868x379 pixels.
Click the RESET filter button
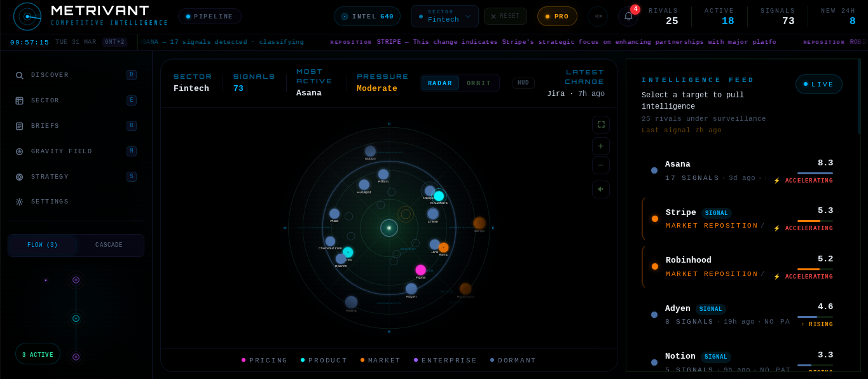[506, 17]
